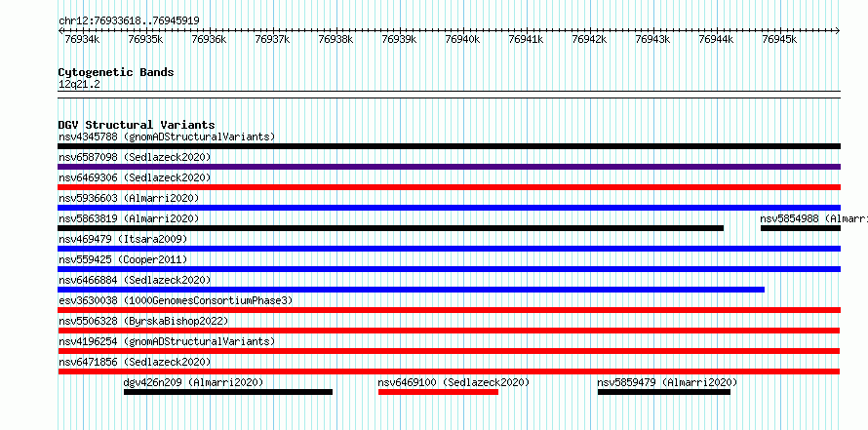868x430 pixels.
Task: Click the nsv4345788 (gnomADStructuralVariants) label
Action: pos(167,137)
